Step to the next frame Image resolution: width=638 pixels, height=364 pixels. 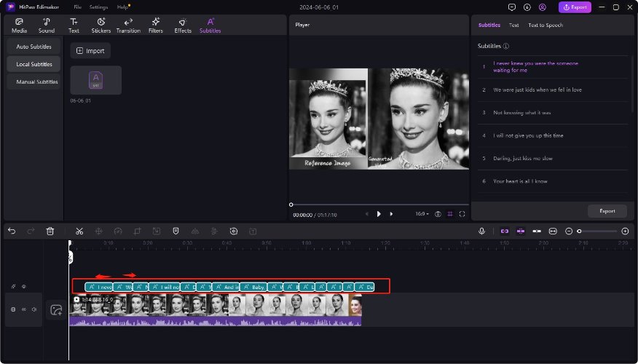point(391,214)
